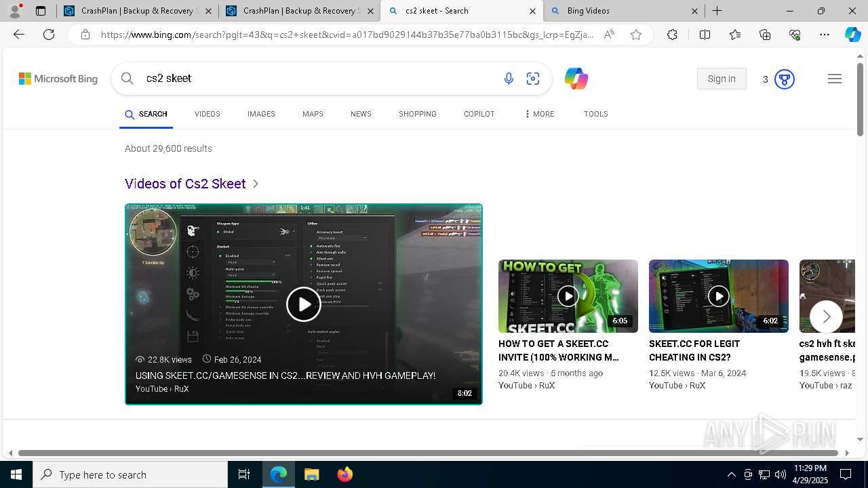Click the About 29,600 results text
This screenshot has height=488, width=868.
[x=168, y=148]
